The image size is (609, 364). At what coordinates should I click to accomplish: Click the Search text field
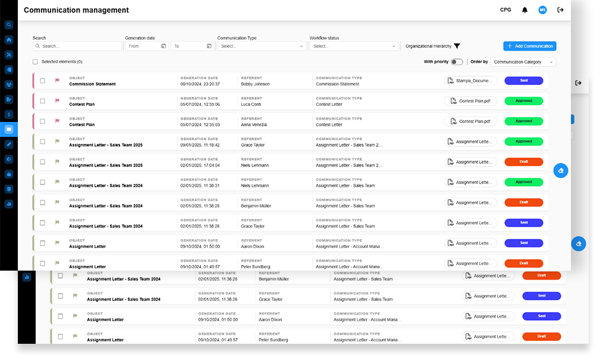77,46
